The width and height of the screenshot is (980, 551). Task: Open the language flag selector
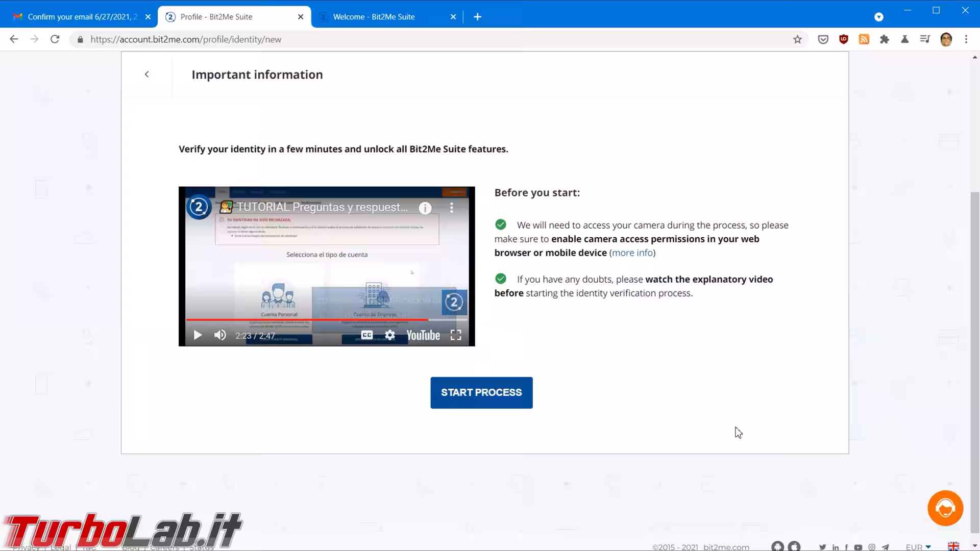click(x=953, y=546)
